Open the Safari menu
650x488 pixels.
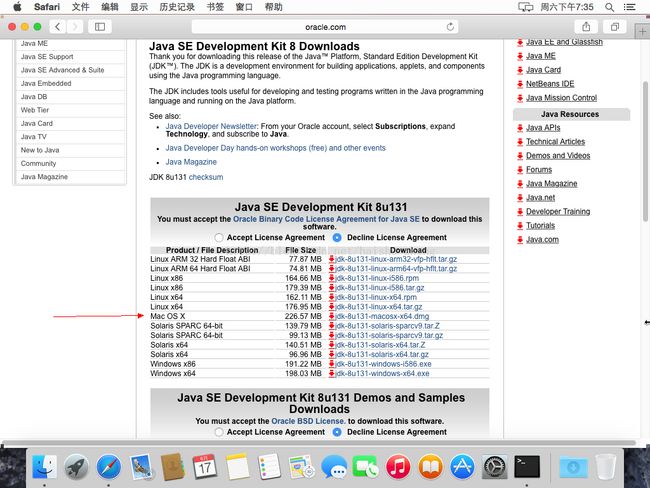tap(47, 7)
